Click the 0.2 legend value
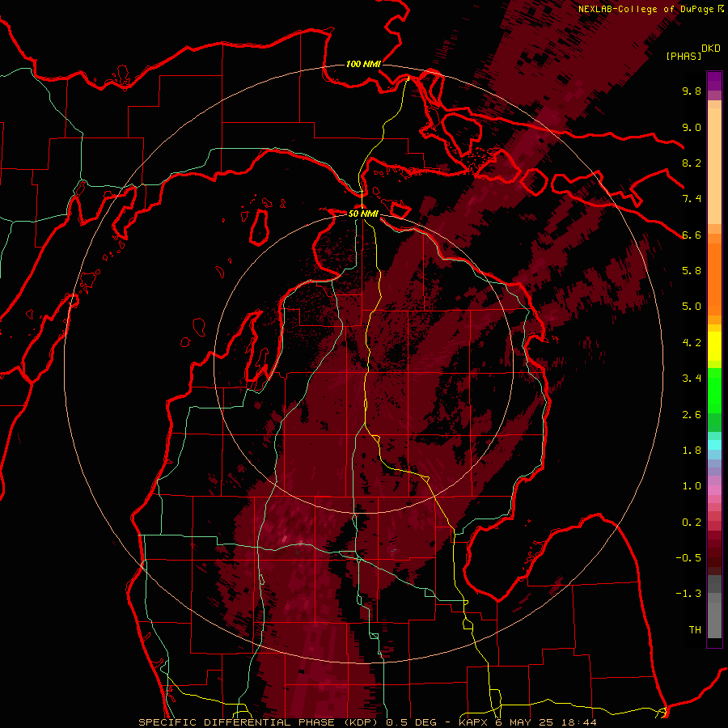The image size is (728, 728). point(692,523)
